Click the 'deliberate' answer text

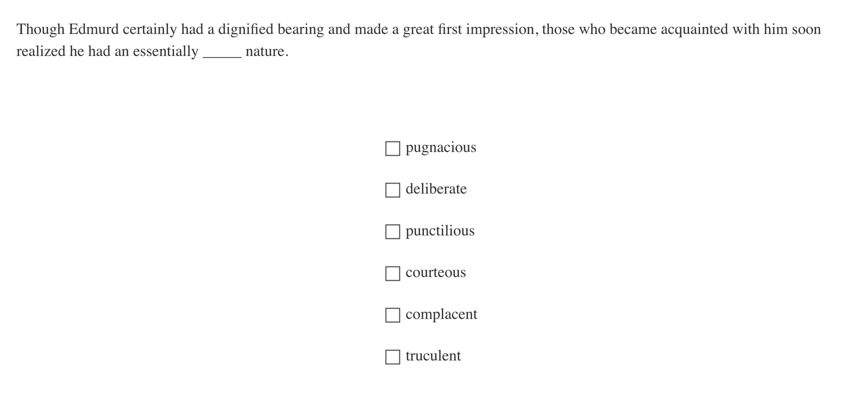[436, 189]
